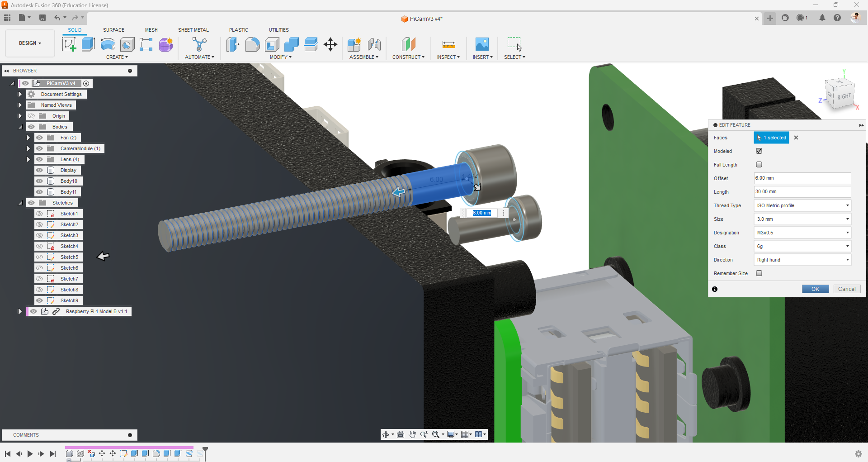Expand the Document Settings node
This screenshot has height=462, width=868.
tap(20, 94)
